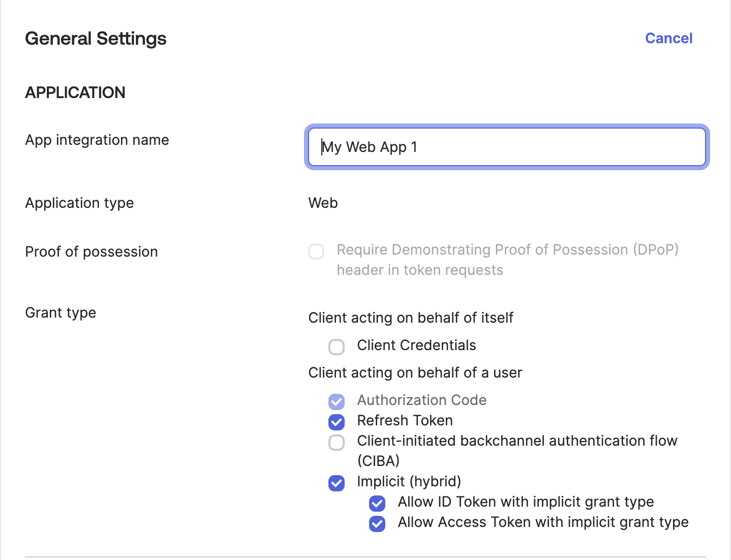Image resolution: width=731 pixels, height=560 pixels.
Task: Uncheck the Refresh Token checkbox
Action: (337, 422)
